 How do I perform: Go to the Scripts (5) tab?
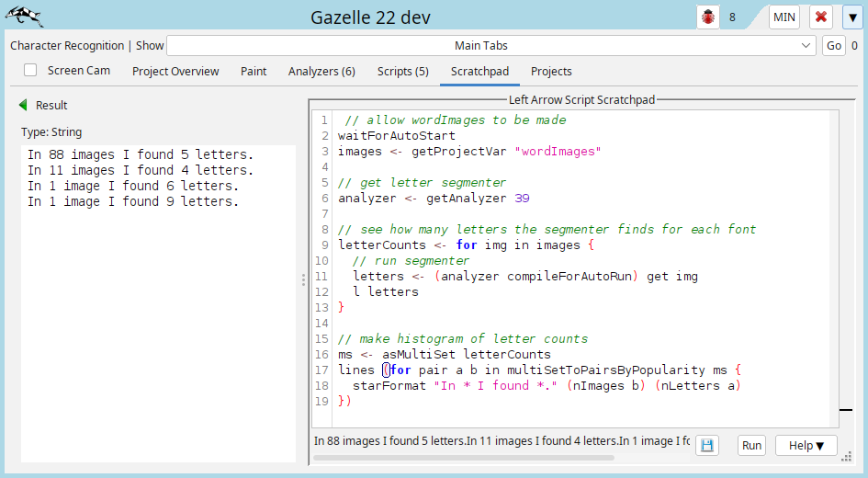pos(402,71)
